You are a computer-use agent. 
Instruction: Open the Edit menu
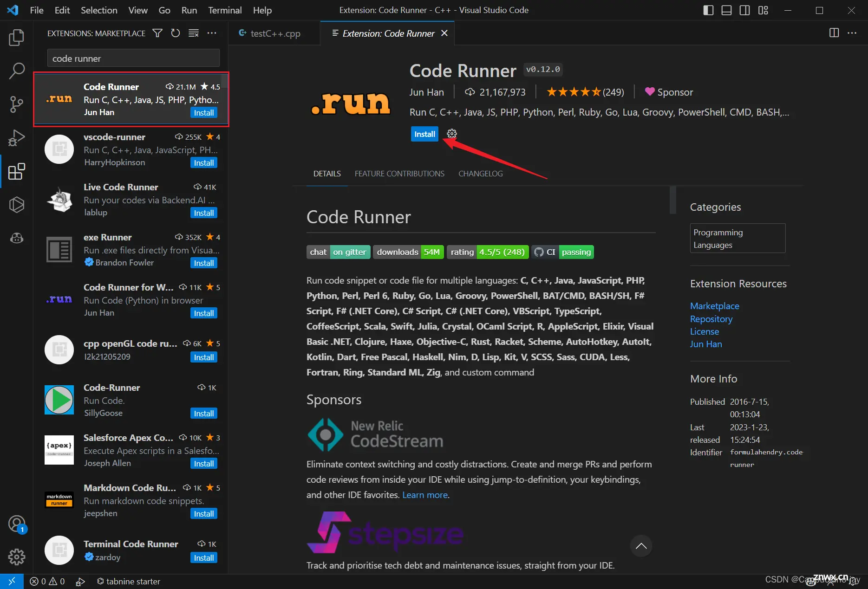(62, 10)
